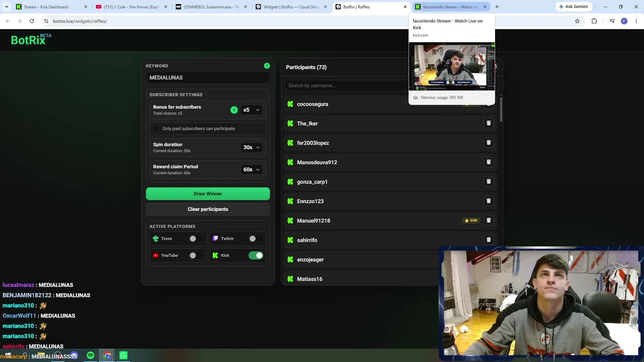Image resolution: width=644 pixels, height=362 pixels.
Task: Delete gonza_carp1 from the raffle
Action: click(488, 182)
